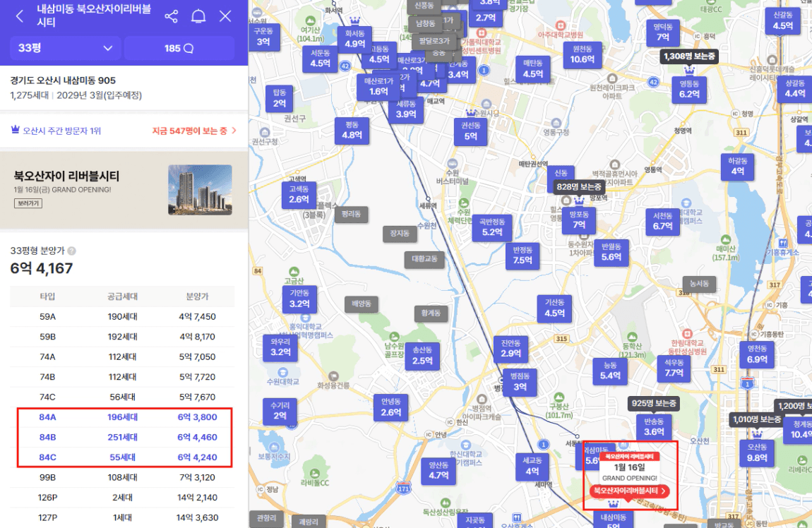812x528 pixels.
Task: Select the 권선동 5억 map marker
Action: [x=470, y=131]
